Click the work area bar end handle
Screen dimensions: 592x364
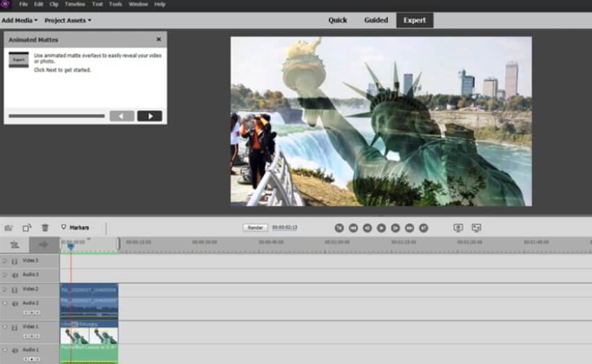click(x=118, y=244)
